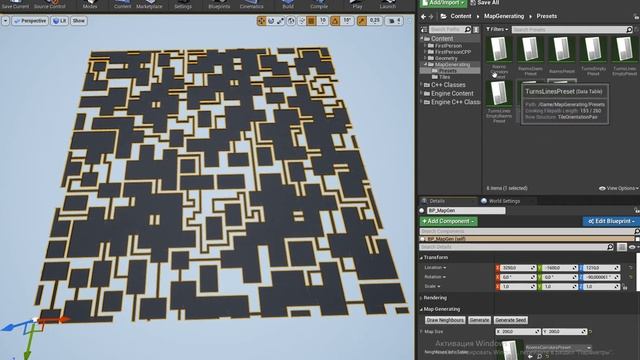The image size is (640, 360).
Task: Open the viewport Show menu
Action: point(78,21)
